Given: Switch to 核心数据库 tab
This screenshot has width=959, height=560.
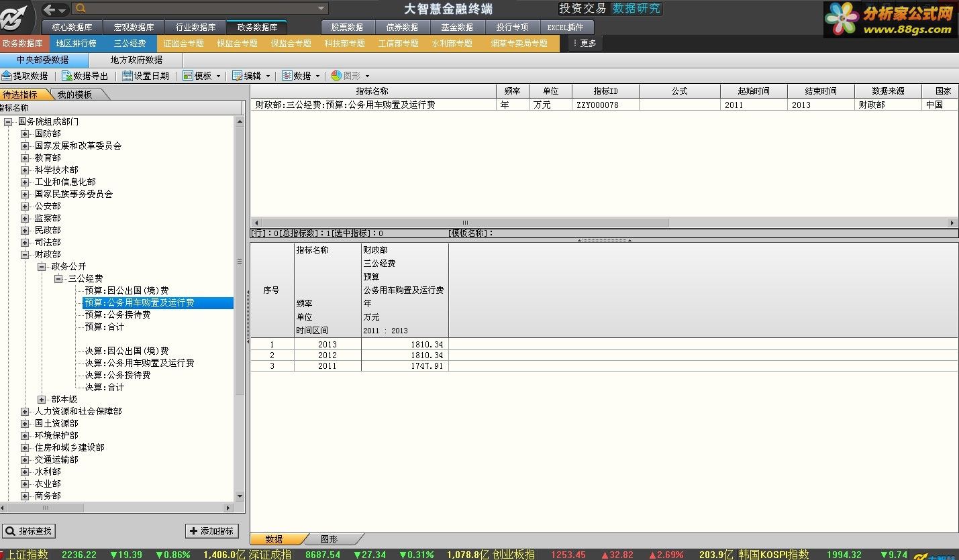Looking at the screenshot, I should point(72,27).
